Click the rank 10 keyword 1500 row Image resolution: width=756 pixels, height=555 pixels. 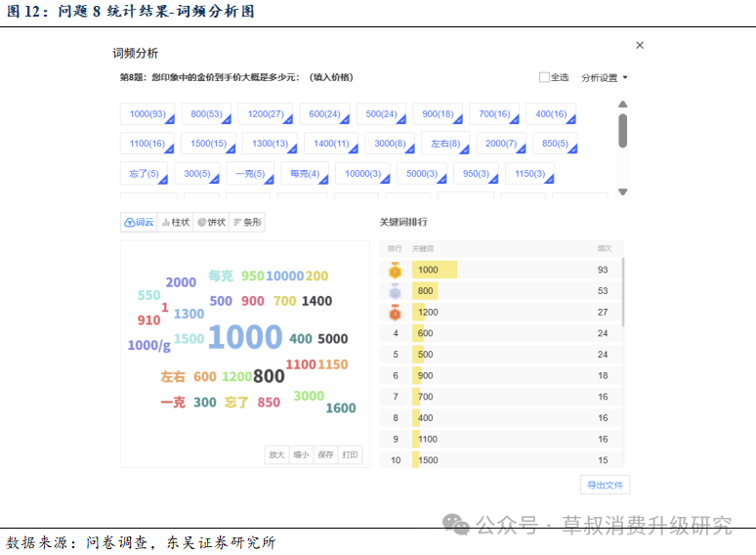[x=501, y=460]
